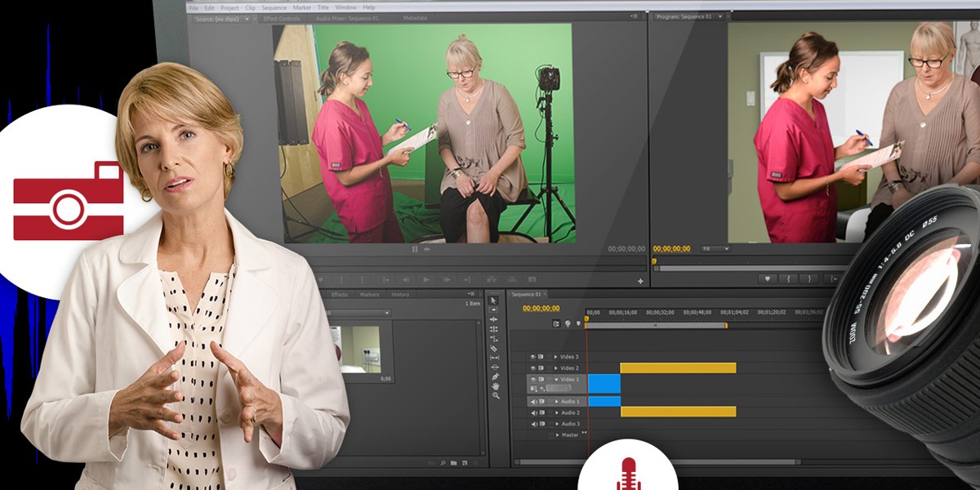This screenshot has width=980, height=490.
Task: Click the Find search icon in Project panel
Action: click(x=443, y=463)
